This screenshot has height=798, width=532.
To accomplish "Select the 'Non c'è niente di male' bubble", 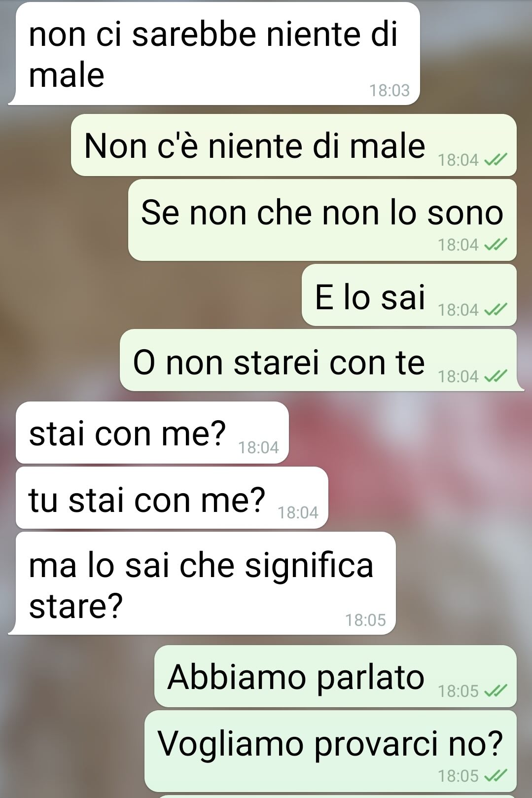I will (x=294, y=145).
